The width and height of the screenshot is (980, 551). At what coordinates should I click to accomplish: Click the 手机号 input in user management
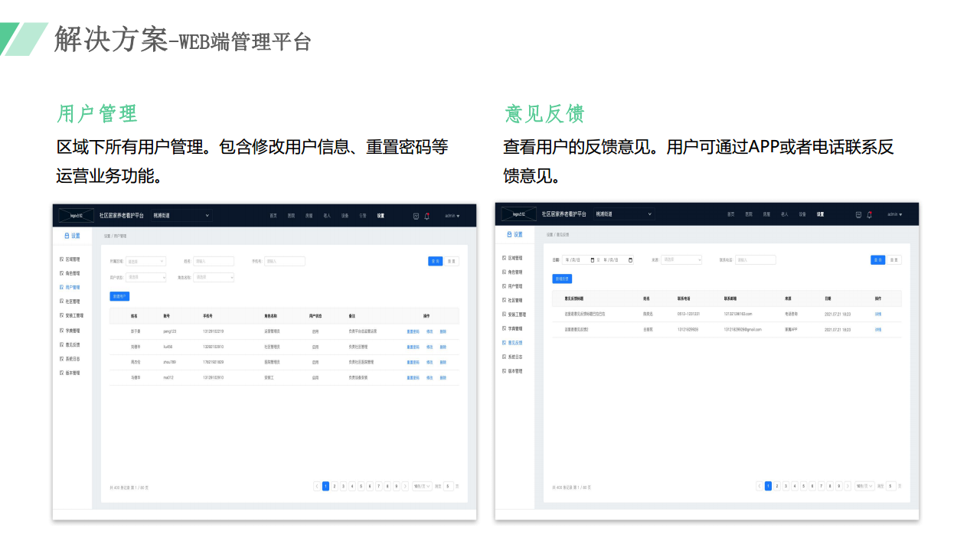(x=285, y=261)
